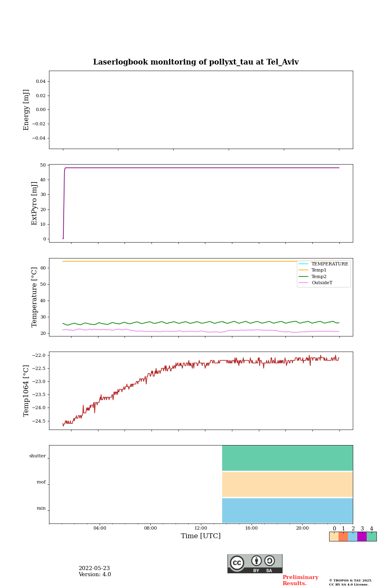
Task: Click the 12:00 time tick label
Action: [201, 528]
